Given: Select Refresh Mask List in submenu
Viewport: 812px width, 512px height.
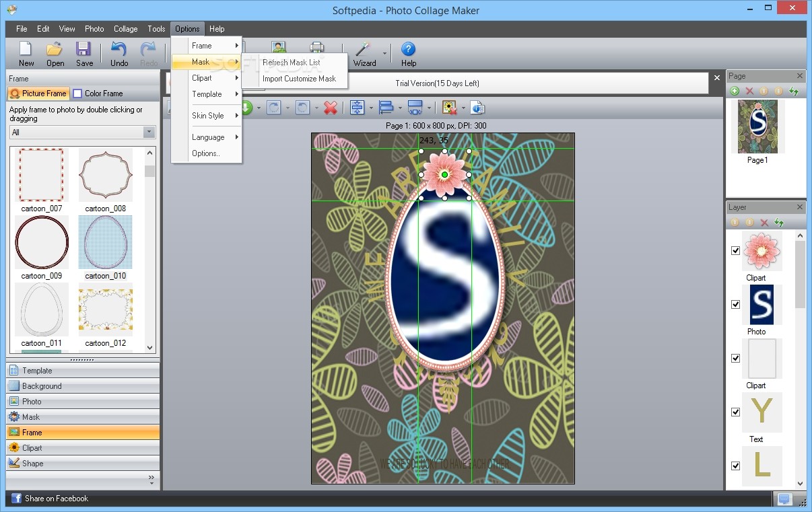Looking at the screenshot, I should click(x=292, y=63).
